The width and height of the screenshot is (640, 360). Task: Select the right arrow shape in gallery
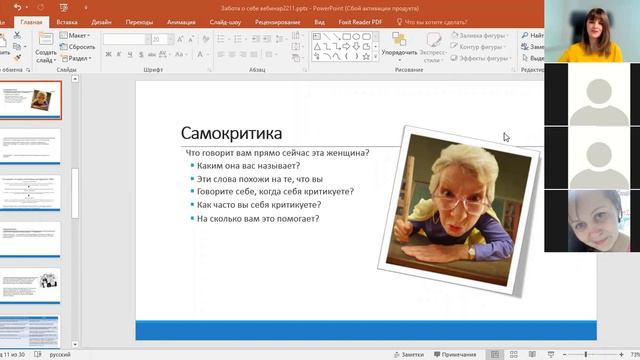coord(347,47)
